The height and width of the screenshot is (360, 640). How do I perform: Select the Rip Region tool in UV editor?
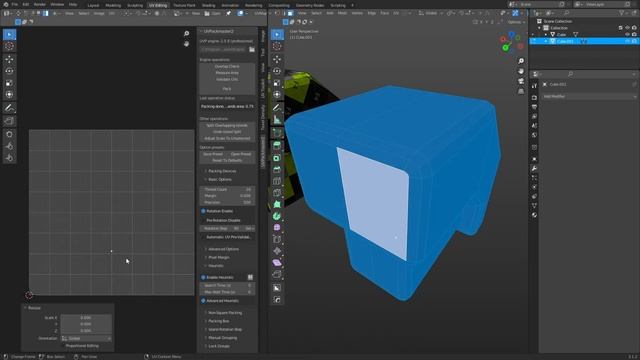coord(9,121)
